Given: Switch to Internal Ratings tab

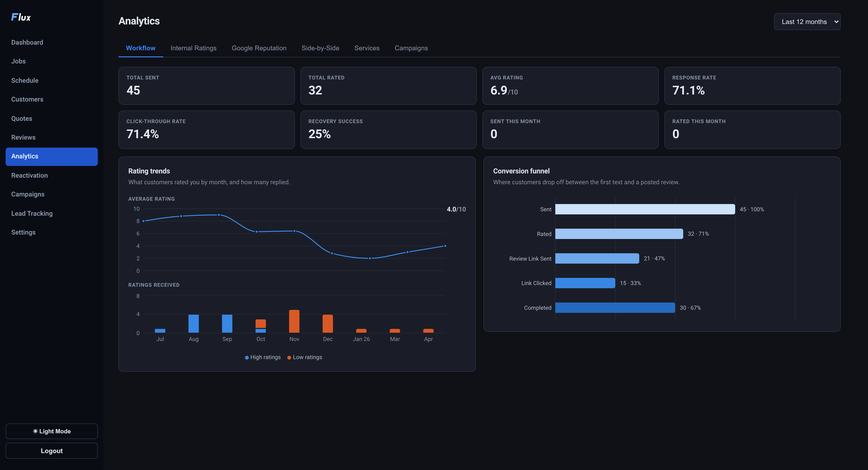Looking at the screenshot, I should [x=194, y=48].
